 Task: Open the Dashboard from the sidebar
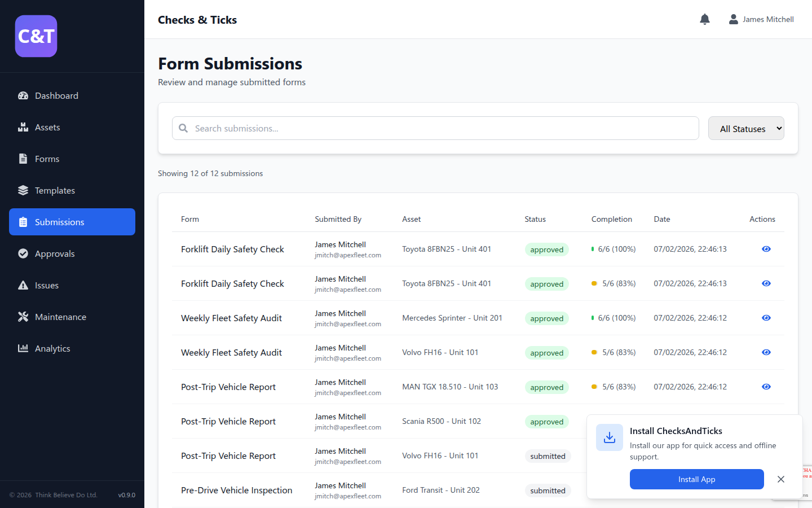point(56,95)
